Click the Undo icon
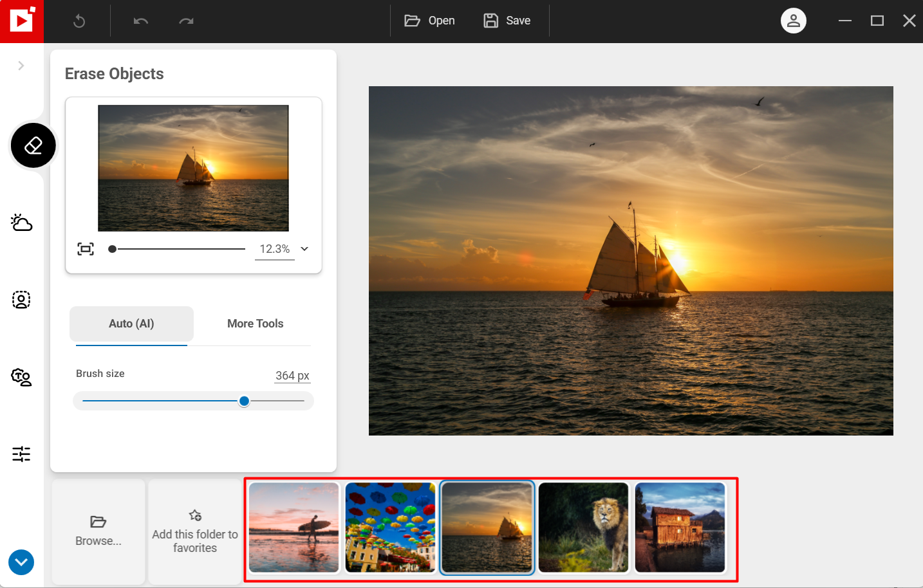Screen dimensions: 923x588 point(142,21)
